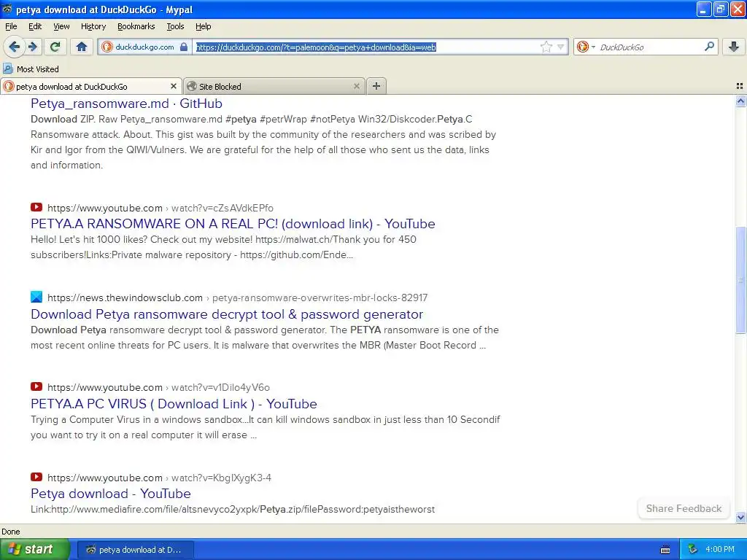The width and height of the screenshot is (747, 560).
Task: Open the Bookmarks menu
Action: pos(136,26)
